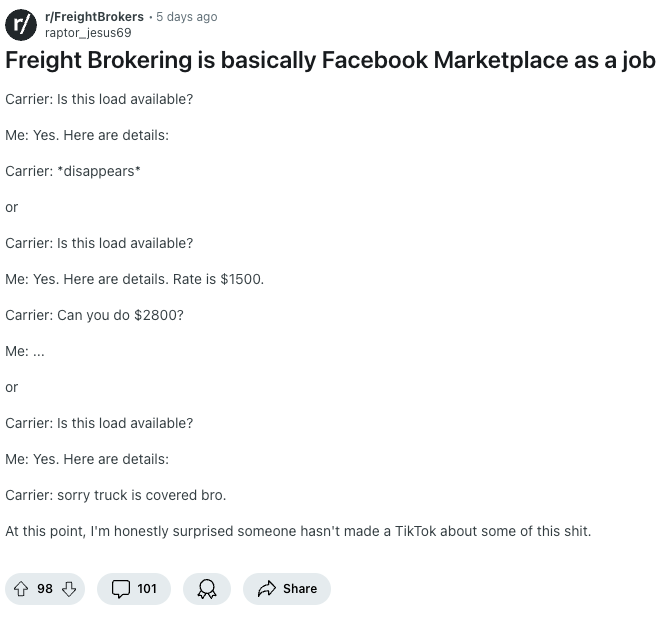Click the "Can you do $2800?" line

click(x=95, y=315)
